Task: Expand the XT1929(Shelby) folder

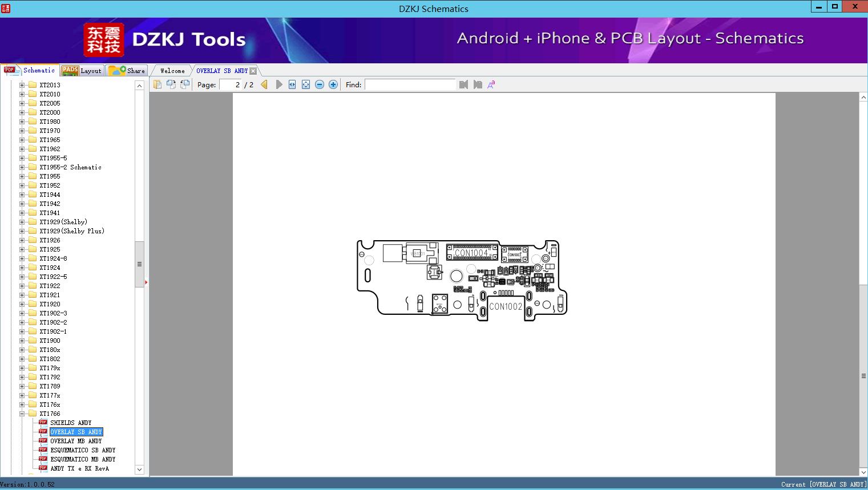Action: (22, 222)
